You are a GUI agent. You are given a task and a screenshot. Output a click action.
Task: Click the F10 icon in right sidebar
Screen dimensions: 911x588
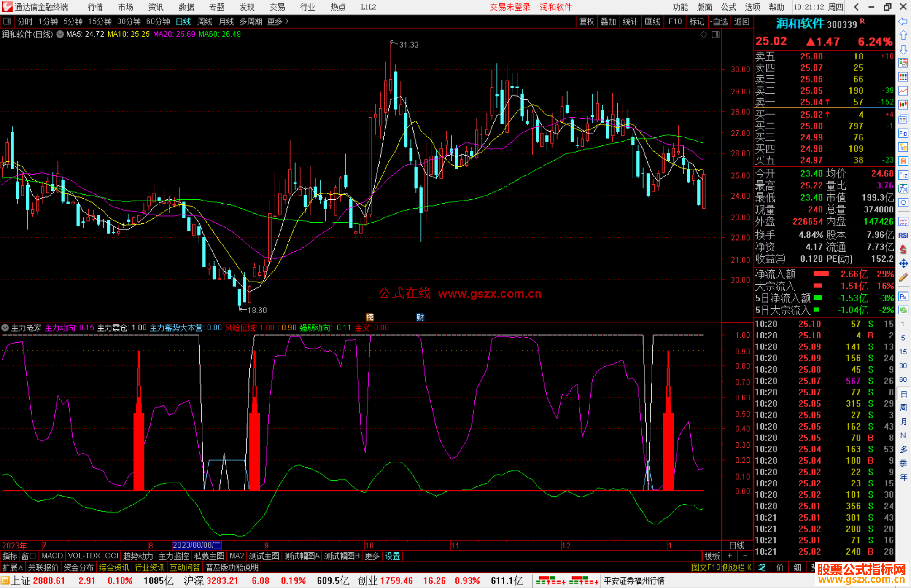click(903, 133)
